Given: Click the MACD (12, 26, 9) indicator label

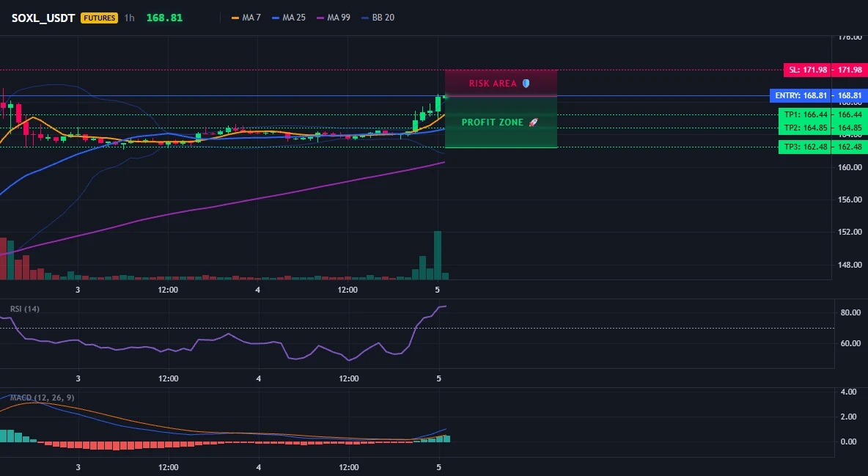Looking at the screenshot, I should coord(42,398).
